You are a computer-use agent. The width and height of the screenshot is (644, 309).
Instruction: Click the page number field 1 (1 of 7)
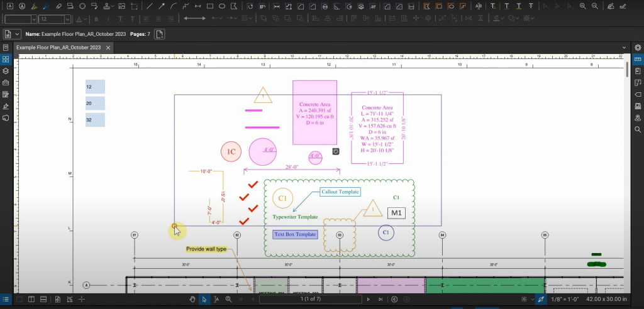311,300
